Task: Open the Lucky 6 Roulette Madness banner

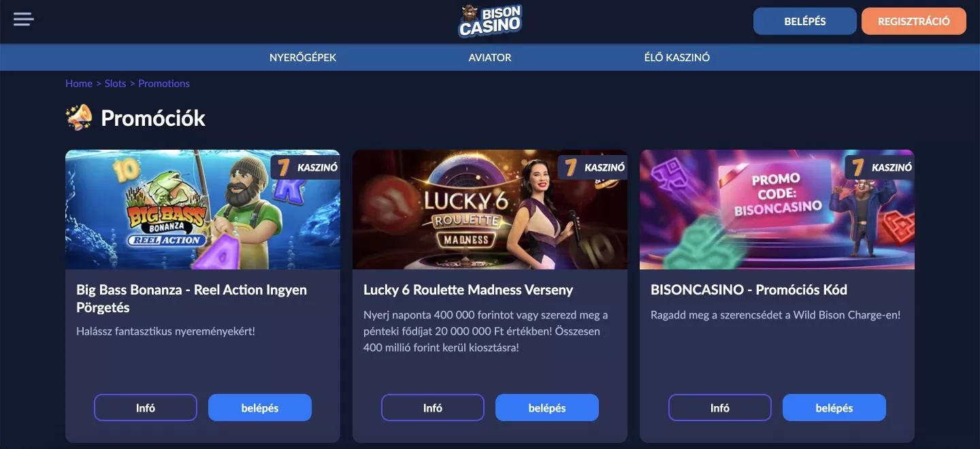Action: (490, 210)
